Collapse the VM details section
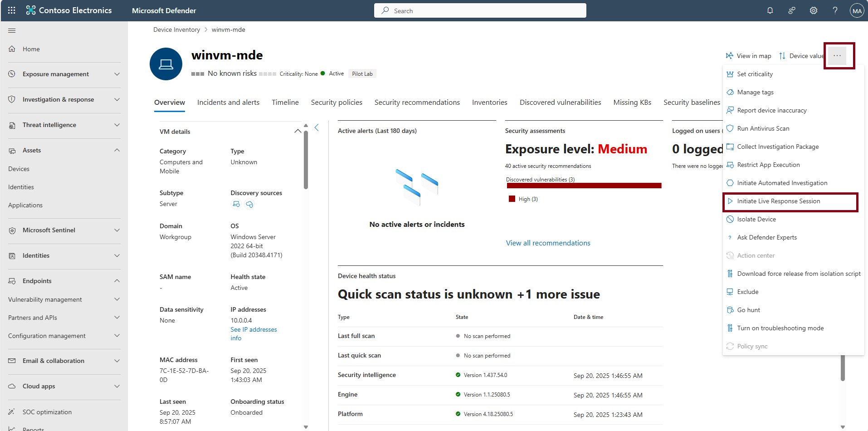The width and height of the screenshot is (868, 431). (297, 131)
